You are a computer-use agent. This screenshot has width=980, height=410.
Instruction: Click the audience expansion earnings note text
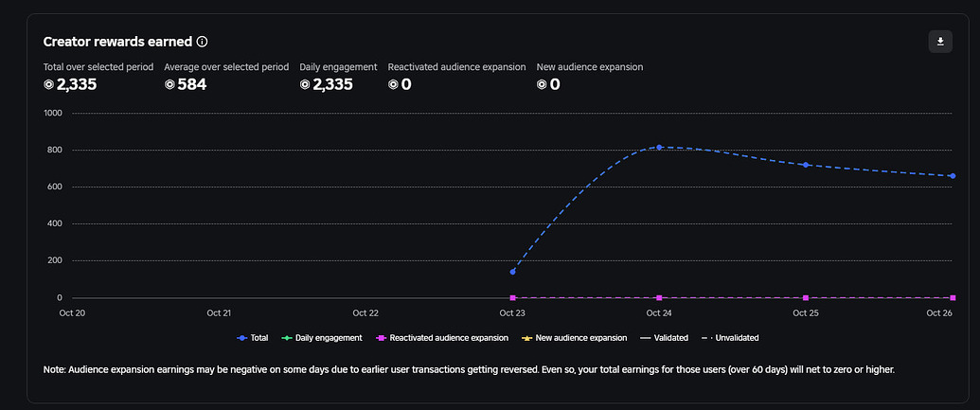tap(469, 369)
